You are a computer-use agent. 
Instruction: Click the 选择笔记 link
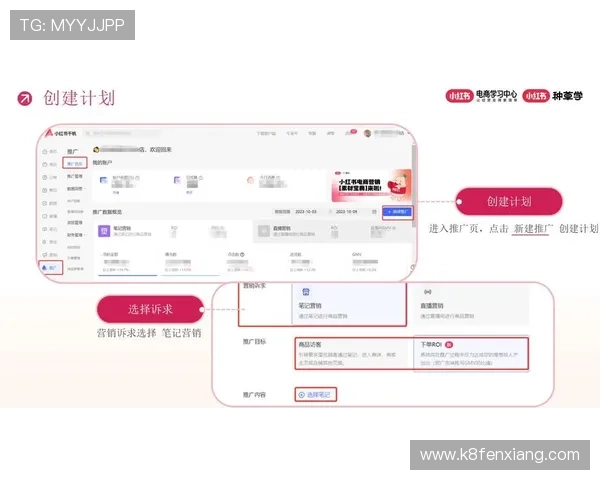pos(315,395)
